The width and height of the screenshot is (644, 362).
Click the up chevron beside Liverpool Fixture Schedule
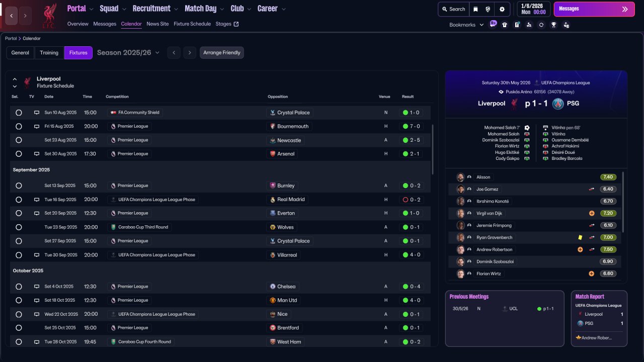[15, 79]
